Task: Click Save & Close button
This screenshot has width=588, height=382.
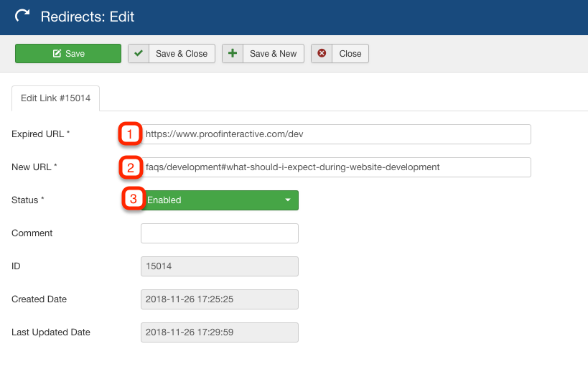Action: (172, 54)
